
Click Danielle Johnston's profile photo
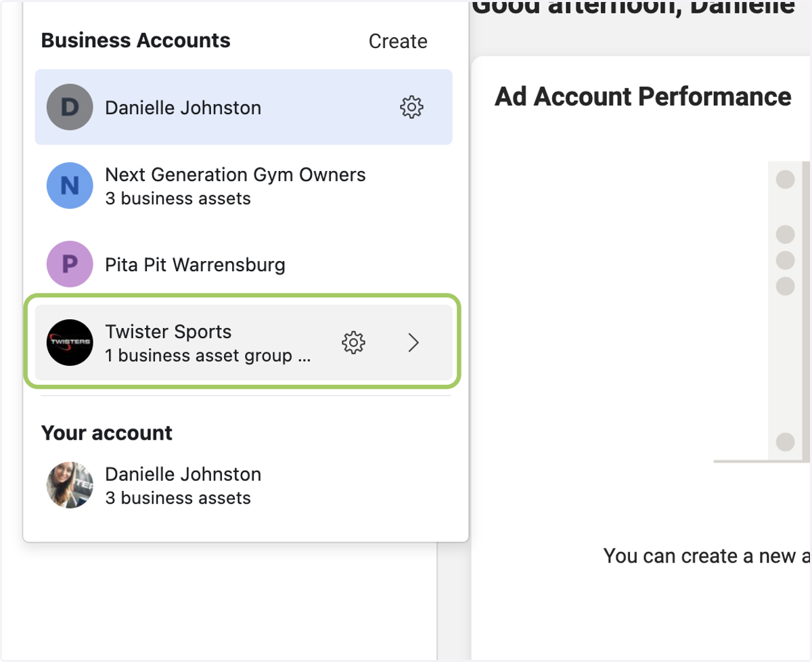pyautogui.click(x=70, y=486)
